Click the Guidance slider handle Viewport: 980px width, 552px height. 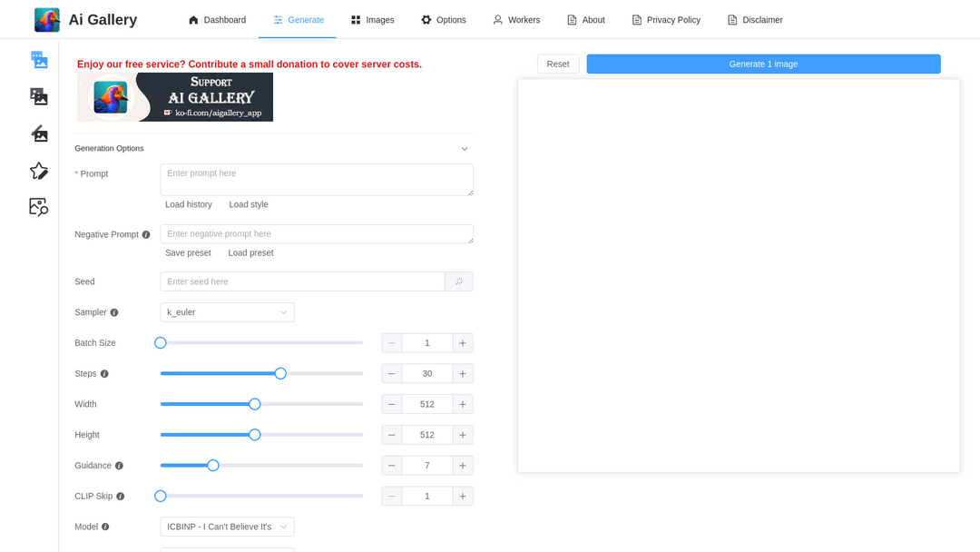[213, 465]
